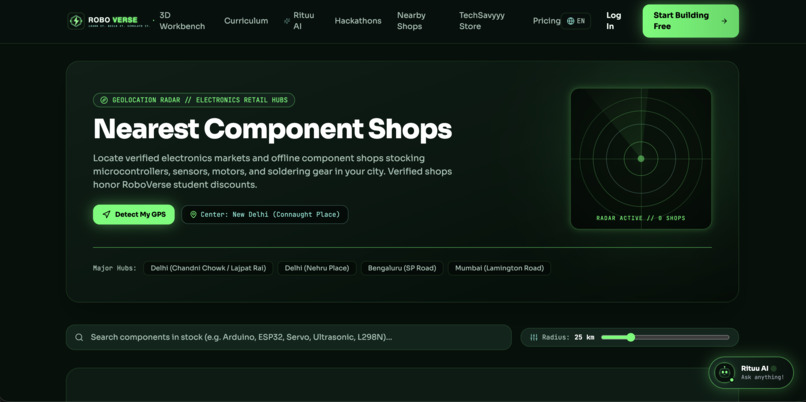806x402 pixels.
Task: View the Pricing page
Action: pos(546,21)
